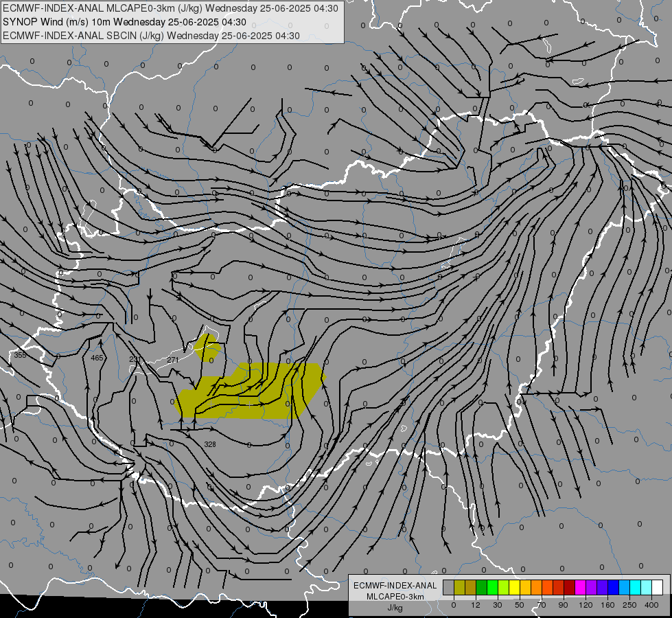Pick the magenta swatch left of 120
The height and width of the screenshot is (618, 672).
coord(581,587)
